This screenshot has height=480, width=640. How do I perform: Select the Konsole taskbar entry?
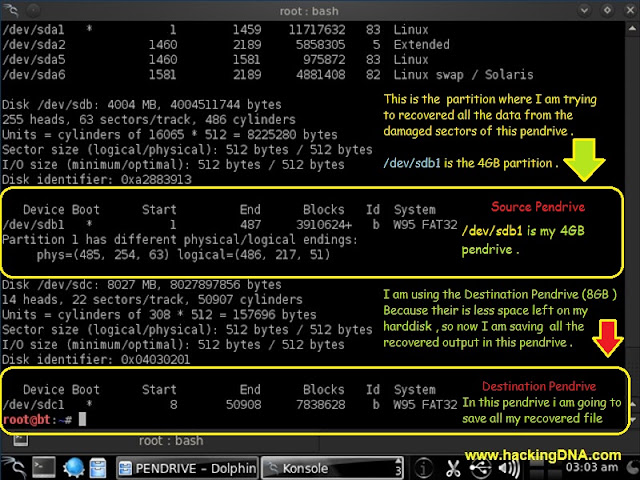332,468
